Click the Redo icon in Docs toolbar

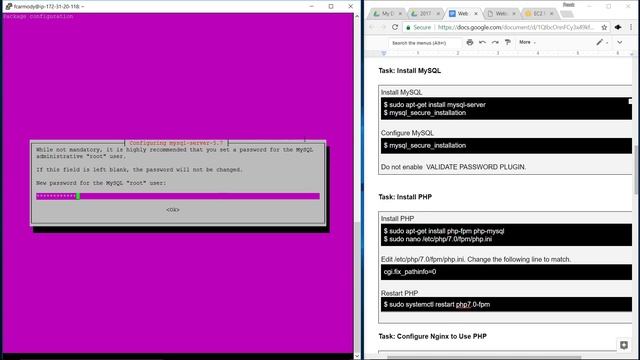(495, 42)
